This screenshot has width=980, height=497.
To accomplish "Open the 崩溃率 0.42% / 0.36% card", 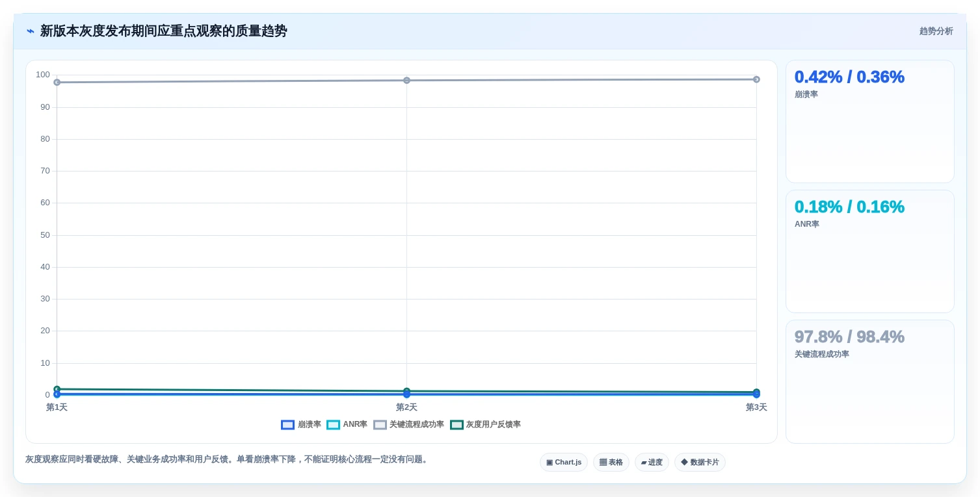I will coord(870,121).
